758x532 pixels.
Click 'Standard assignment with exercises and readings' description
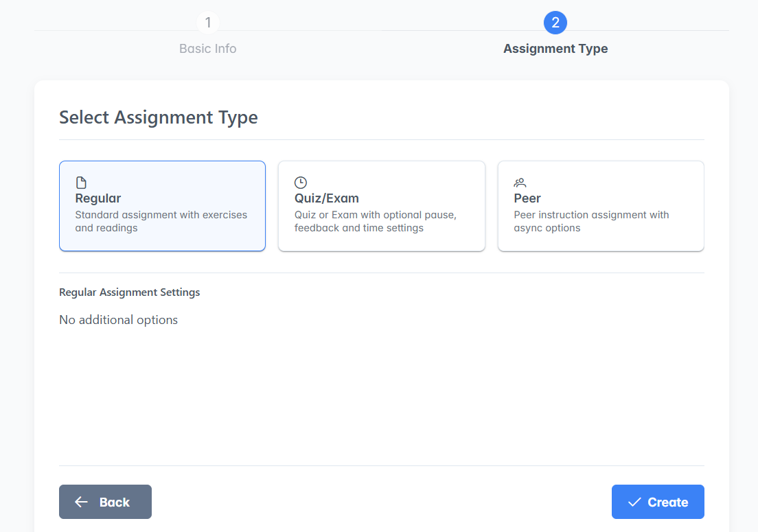(161, 221)
